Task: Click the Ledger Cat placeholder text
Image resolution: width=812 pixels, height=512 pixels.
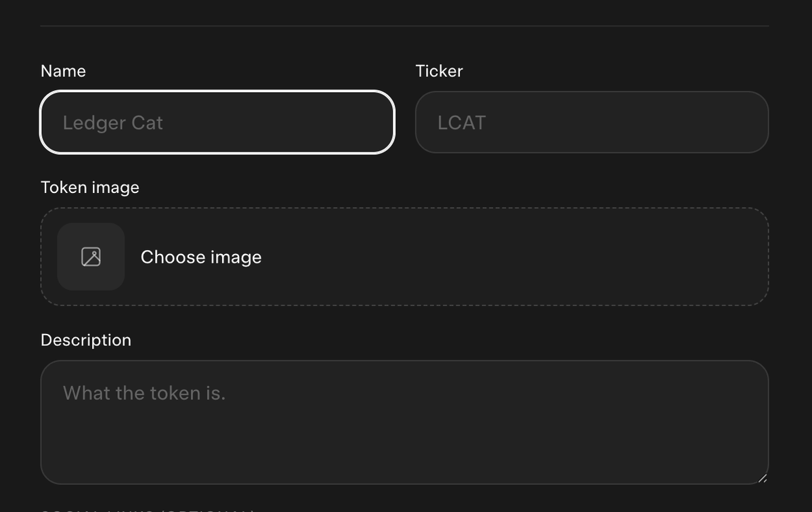Action: 113,123
